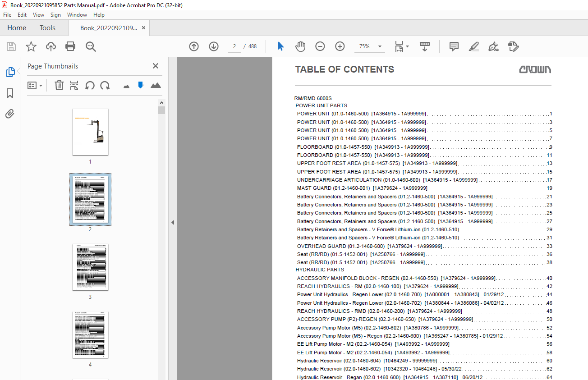The height and width of the screenshot is (380, 588).
Task: Select page 1 thumbnail
Action: point(90,132)
